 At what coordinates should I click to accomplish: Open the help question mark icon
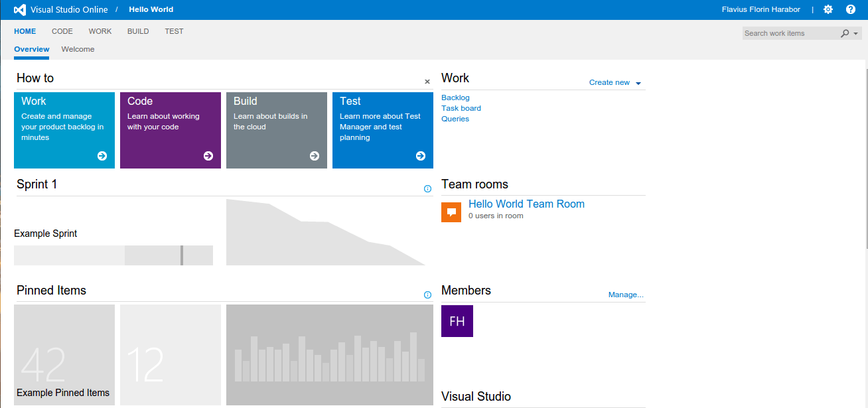[x=851, y=9]
